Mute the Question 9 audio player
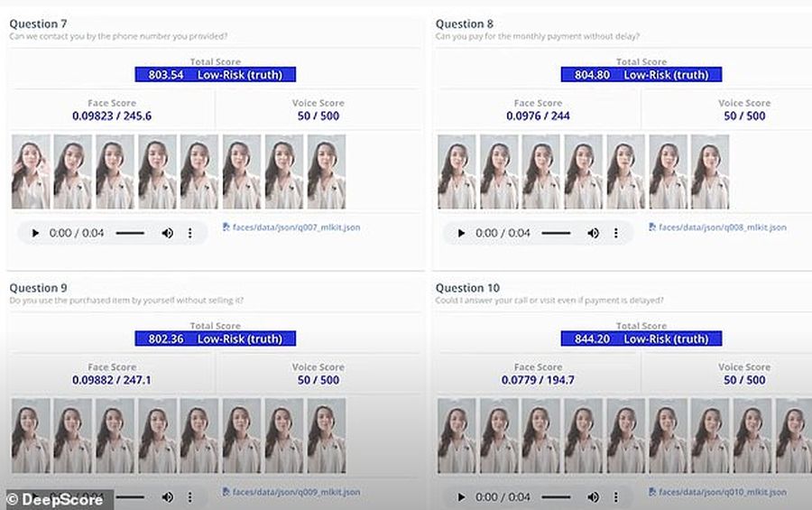This screenshot has width=812, height=510. click(x=167, y=497)
